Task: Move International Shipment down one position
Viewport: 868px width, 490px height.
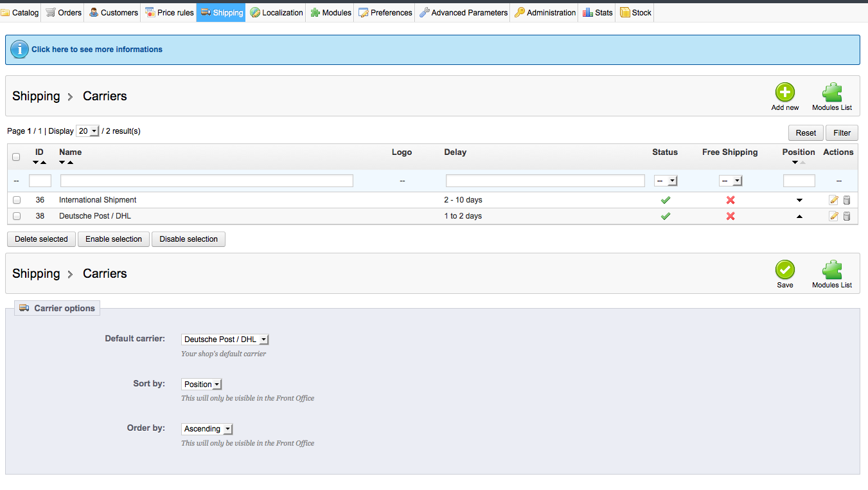Action: [x=799, y=201]
